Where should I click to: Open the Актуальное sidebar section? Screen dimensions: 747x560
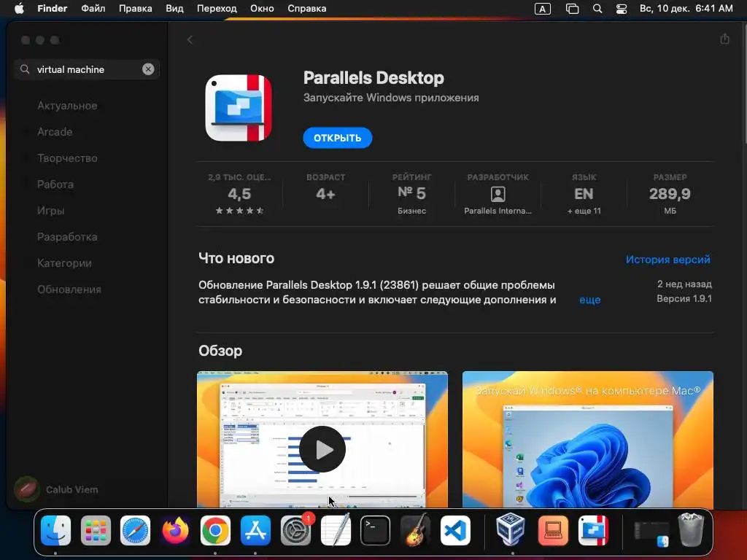(x=67, y=106)
